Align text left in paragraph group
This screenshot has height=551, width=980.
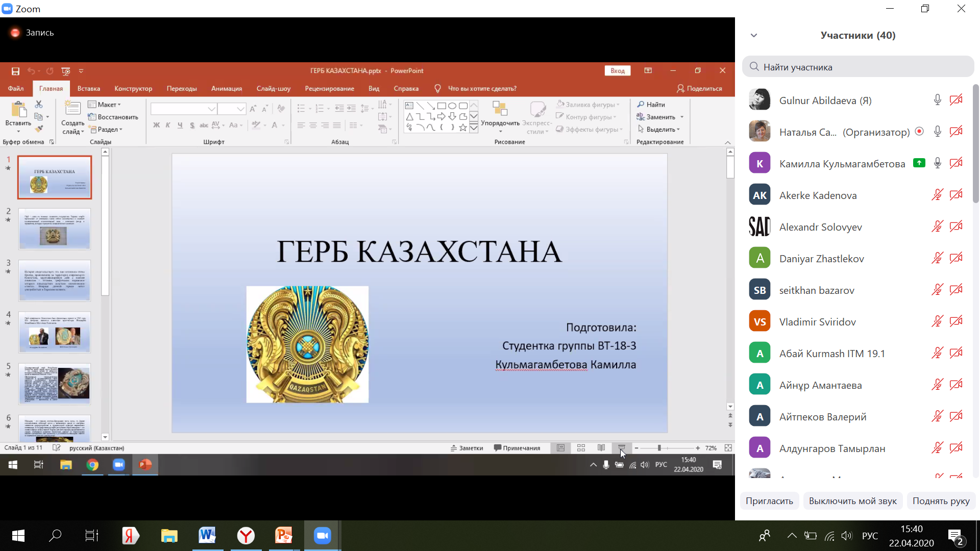tap(301, 125)
